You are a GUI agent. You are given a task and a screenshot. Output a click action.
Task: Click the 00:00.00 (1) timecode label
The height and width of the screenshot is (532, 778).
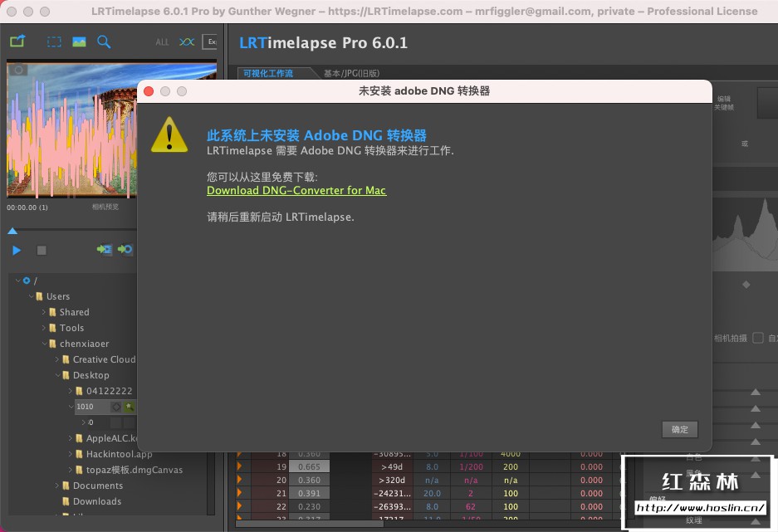(x=27, y=207)
